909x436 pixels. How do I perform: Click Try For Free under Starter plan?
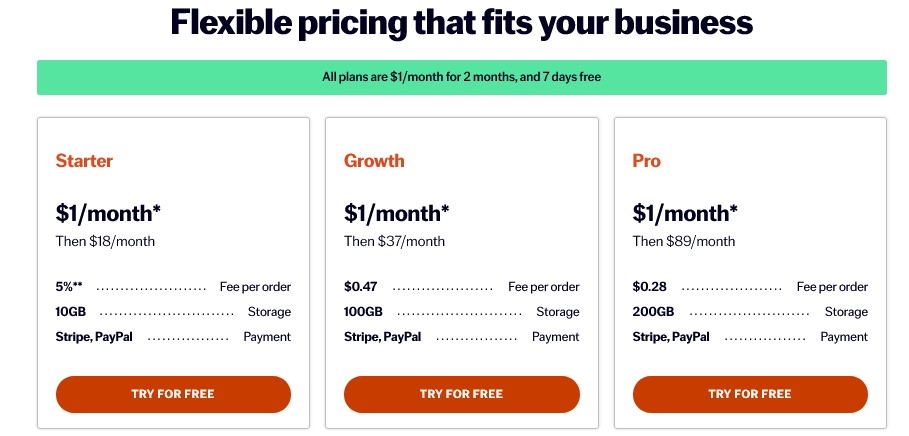tap(173, 394)
